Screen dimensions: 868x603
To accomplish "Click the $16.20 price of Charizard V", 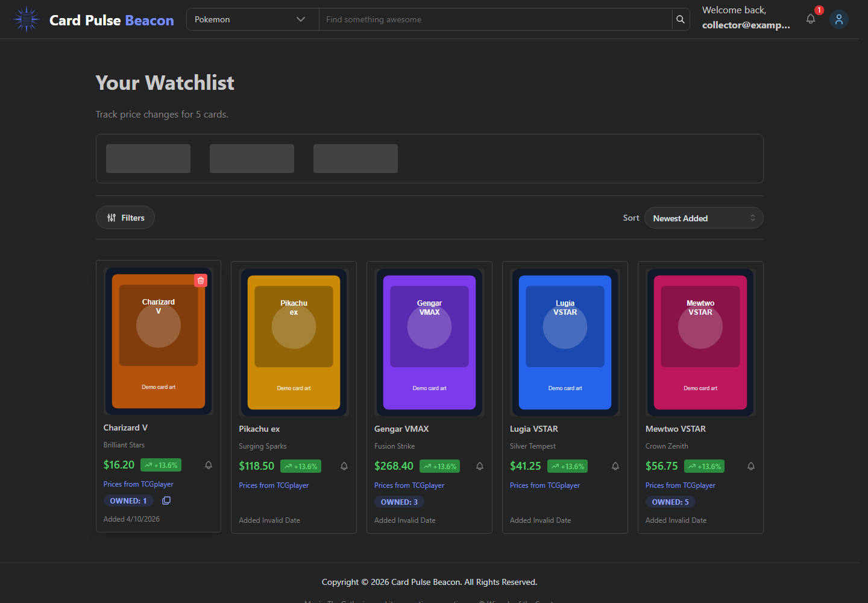I will 119,465.
